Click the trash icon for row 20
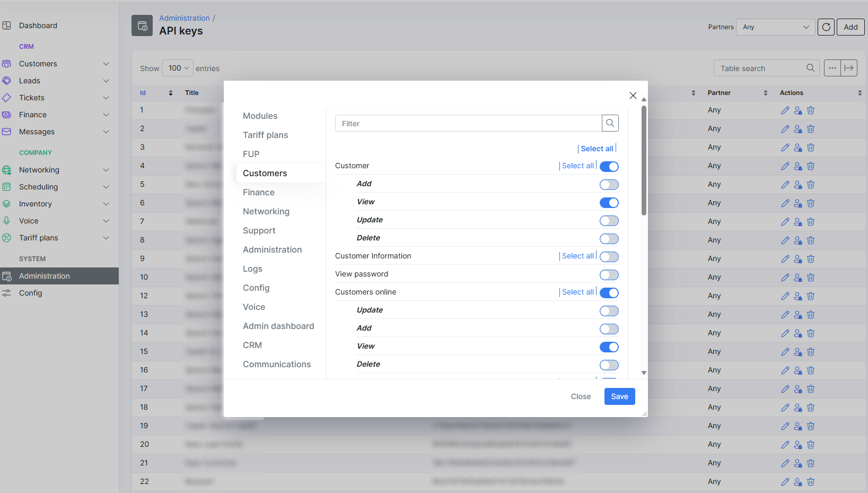Image resolution: width=868 pixels, height=493 pixels. point(811,445)
